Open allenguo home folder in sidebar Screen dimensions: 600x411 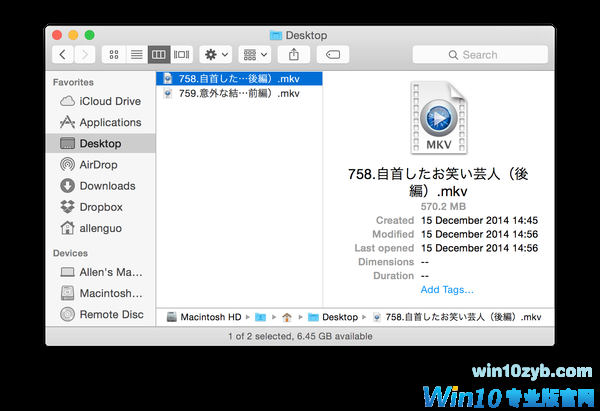[101, 228]
